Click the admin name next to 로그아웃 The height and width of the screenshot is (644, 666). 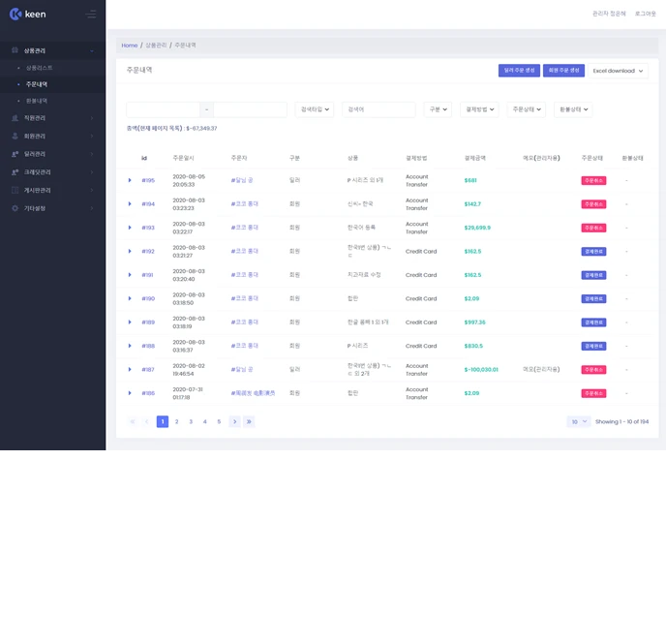coord(609,14)
